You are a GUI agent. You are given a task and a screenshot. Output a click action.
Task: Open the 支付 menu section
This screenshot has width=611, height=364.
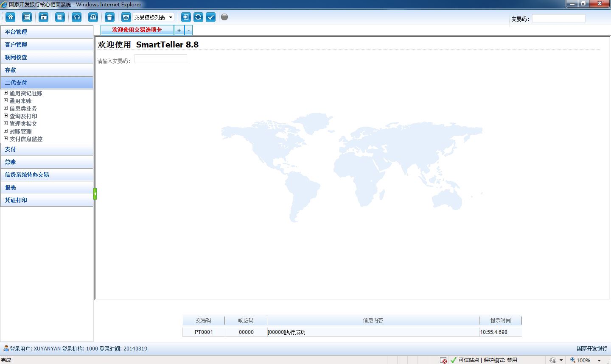(x=47, y=149)
